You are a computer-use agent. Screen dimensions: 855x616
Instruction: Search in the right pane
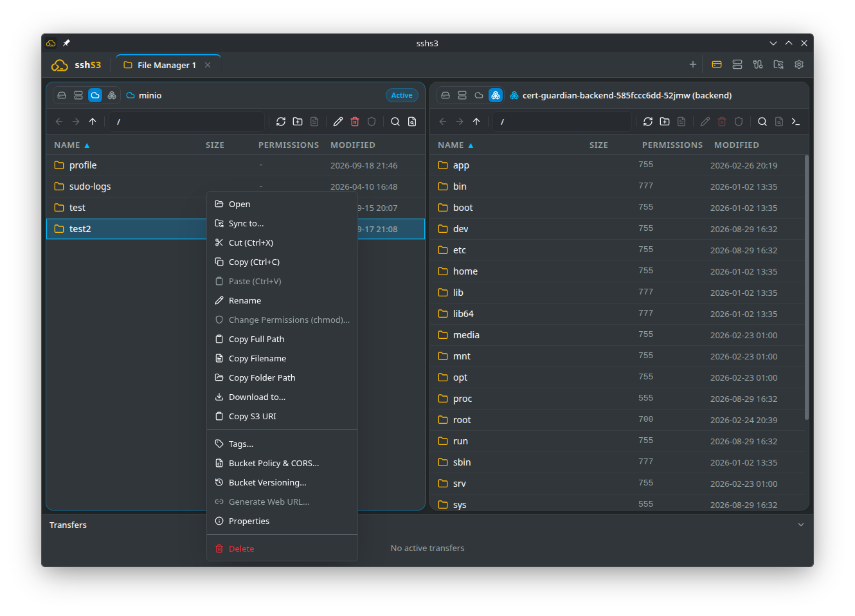pos(762,122)
